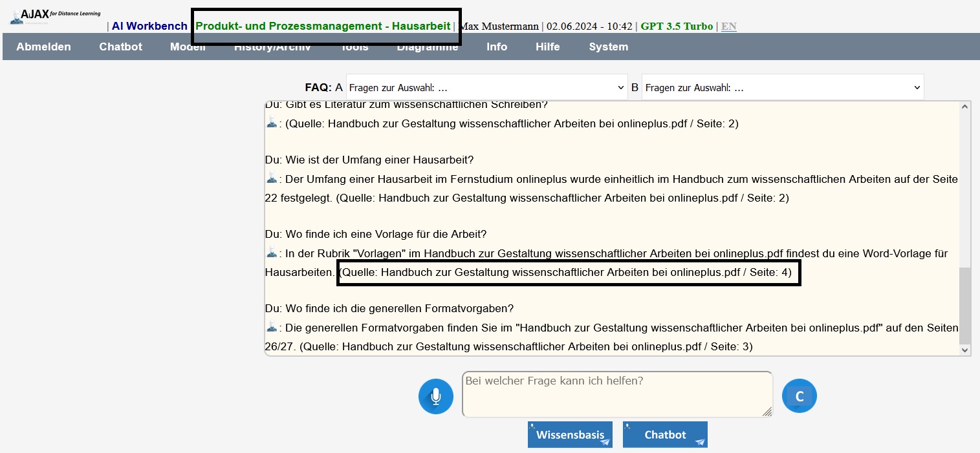Screen dimensions: 980x453
Task: Open the Abmelden menu item
Action: (43, 47)
